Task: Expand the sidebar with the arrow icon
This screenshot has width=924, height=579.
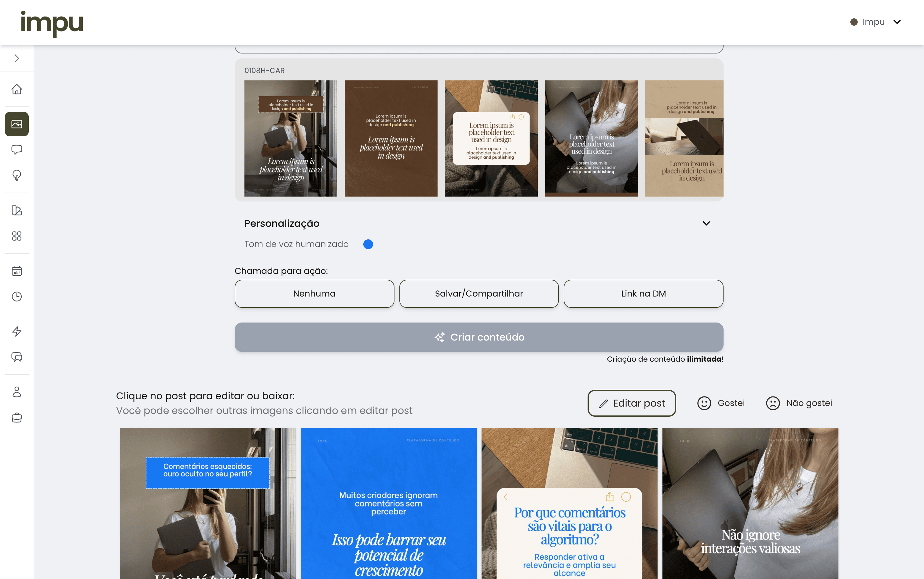Action: tap(16, 58)
